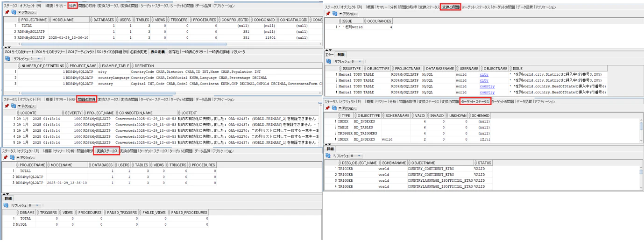
Task: Switch to the 依存性 sub-tab
Action: [174, 52]
